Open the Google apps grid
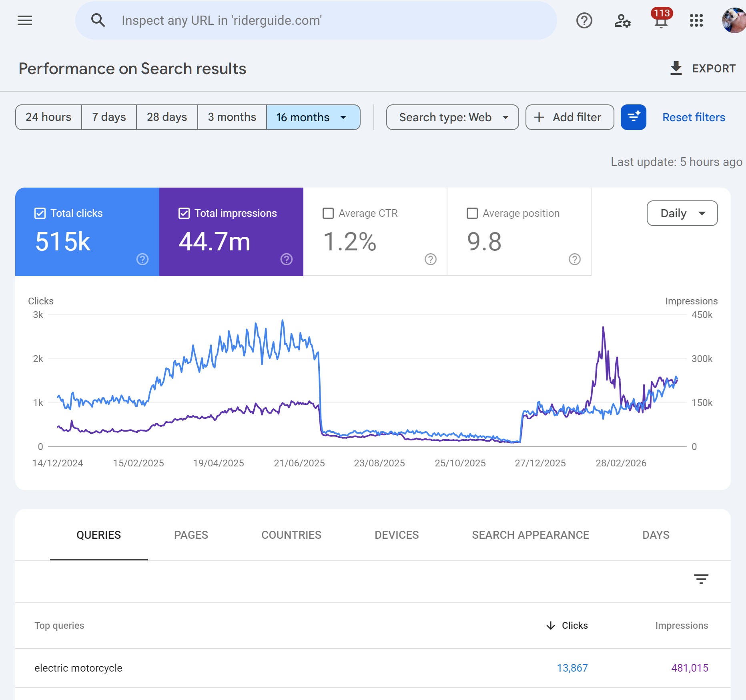 (x=696, y=20)
